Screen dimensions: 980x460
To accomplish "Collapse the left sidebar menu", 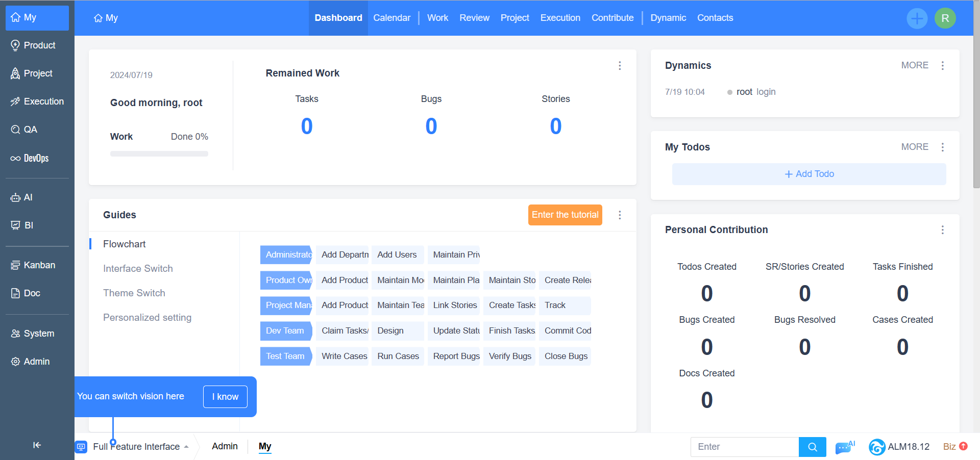I will click(37, 445).
